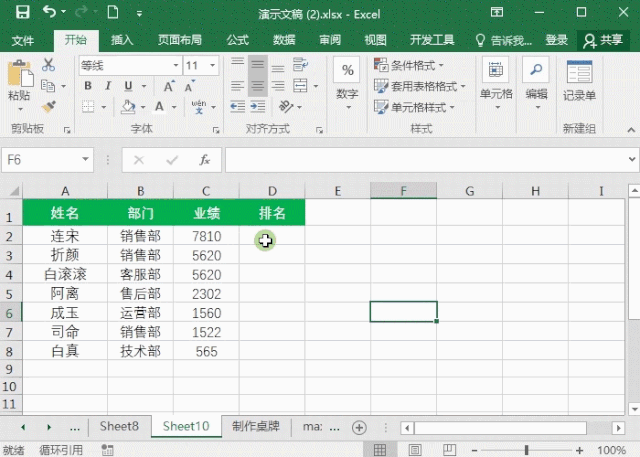
Task: Open the font size dropdown
Action: coord(213,65)
